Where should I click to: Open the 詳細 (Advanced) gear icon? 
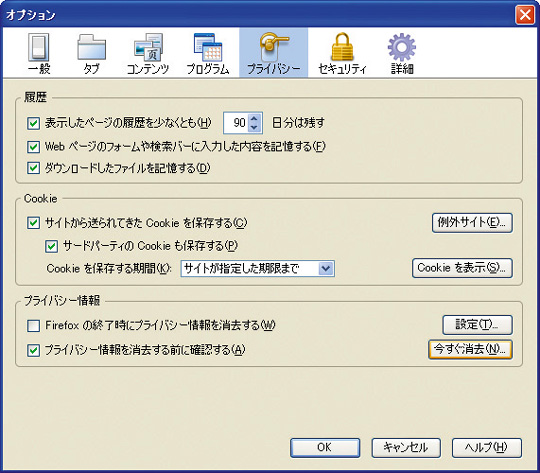click(402, 47)
